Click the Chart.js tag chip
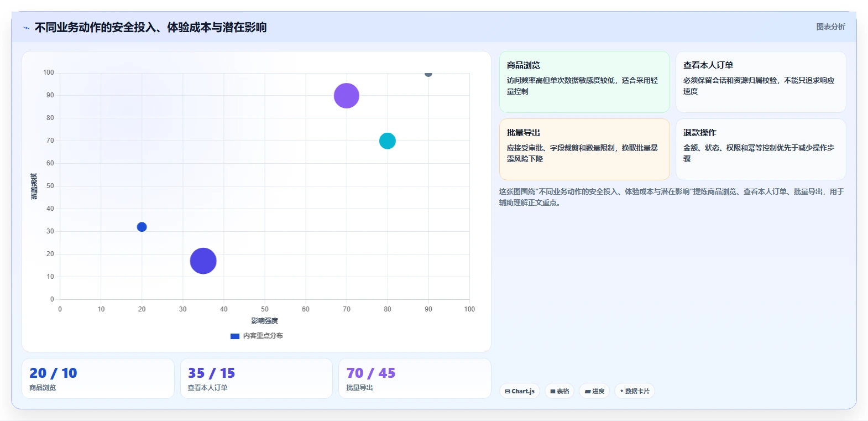Image resolution: width=868 pixels, height=421 pixels. [520, 391]
